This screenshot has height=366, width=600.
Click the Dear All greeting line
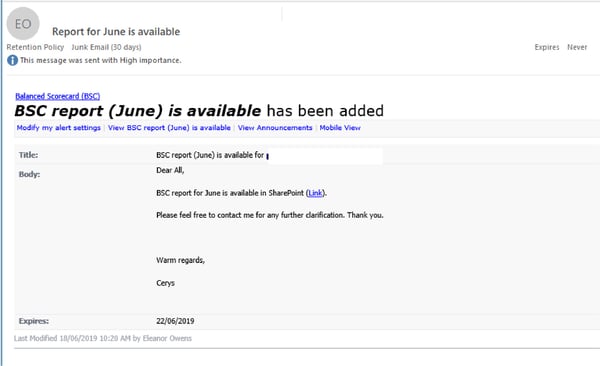click(170, 170)
